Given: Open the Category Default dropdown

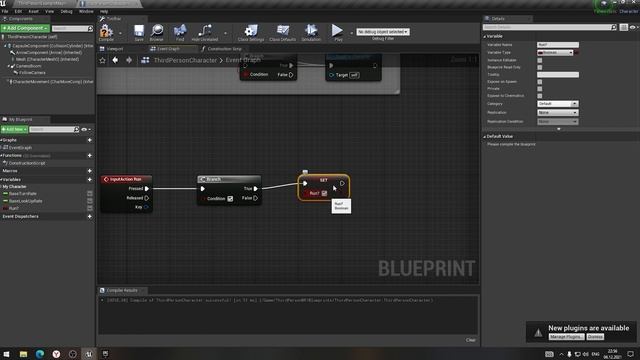Looking at the screenshot, I should click(558, 104).
